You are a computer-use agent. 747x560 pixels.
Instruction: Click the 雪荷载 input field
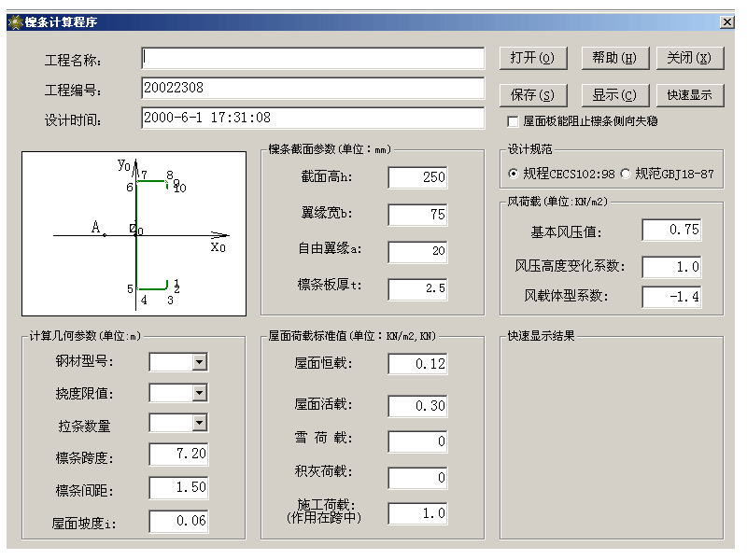point(417,441)
